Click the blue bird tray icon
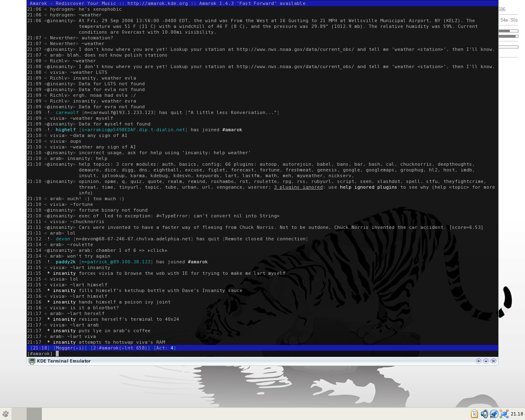Image resolution: width=525 pixels, height=420 pixels. (494, 414)
